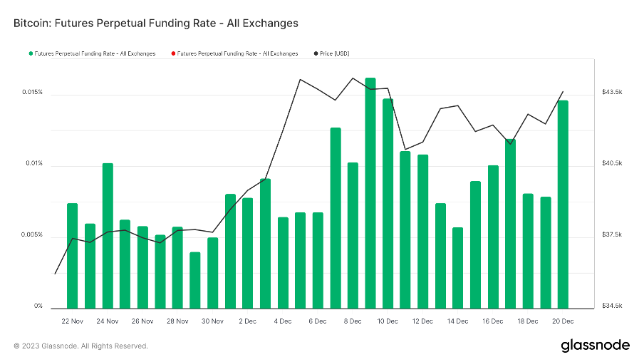Viewport: 644px width, 362px height.
Task: Click the black Price [USD] legend dot
Action: click(x=316, y=53)
